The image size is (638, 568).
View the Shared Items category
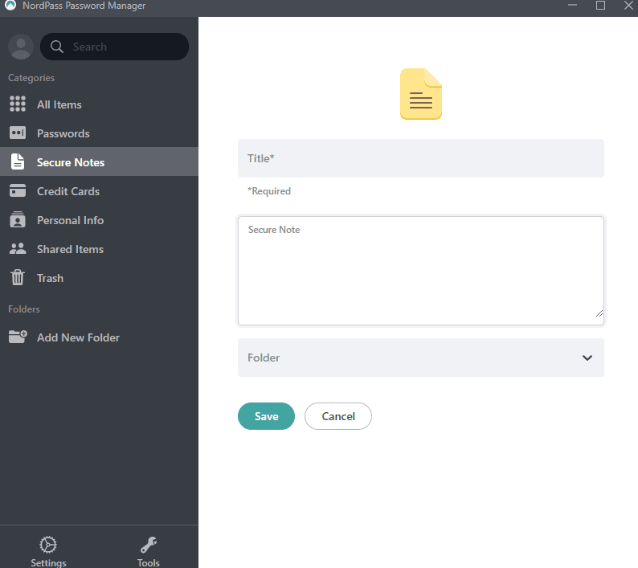tap(99, 249)
